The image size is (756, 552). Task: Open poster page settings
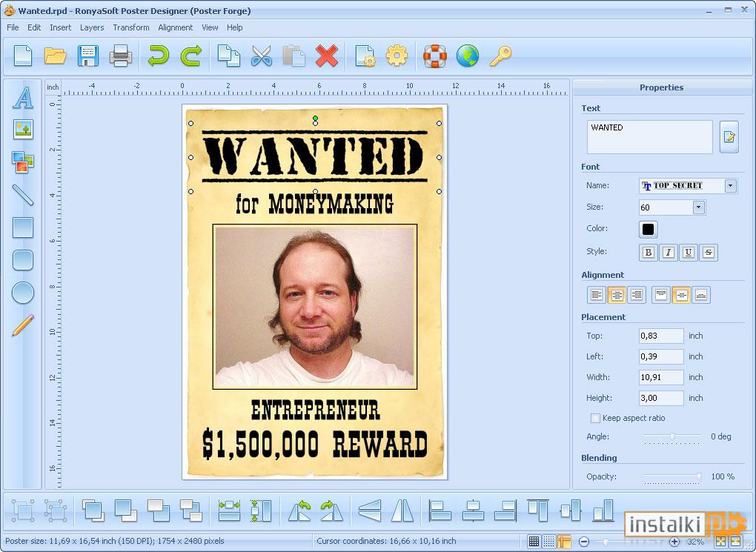(x=365, y=56)
